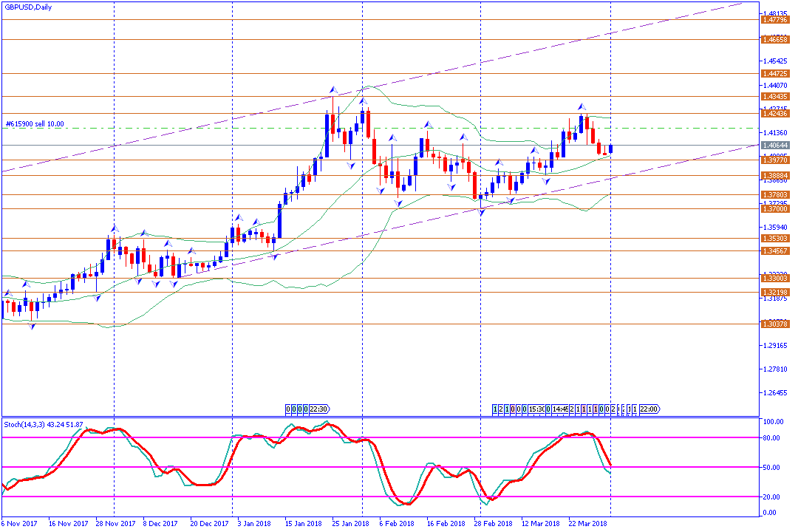Click the 1.44070 price axis value

[775, 86]
